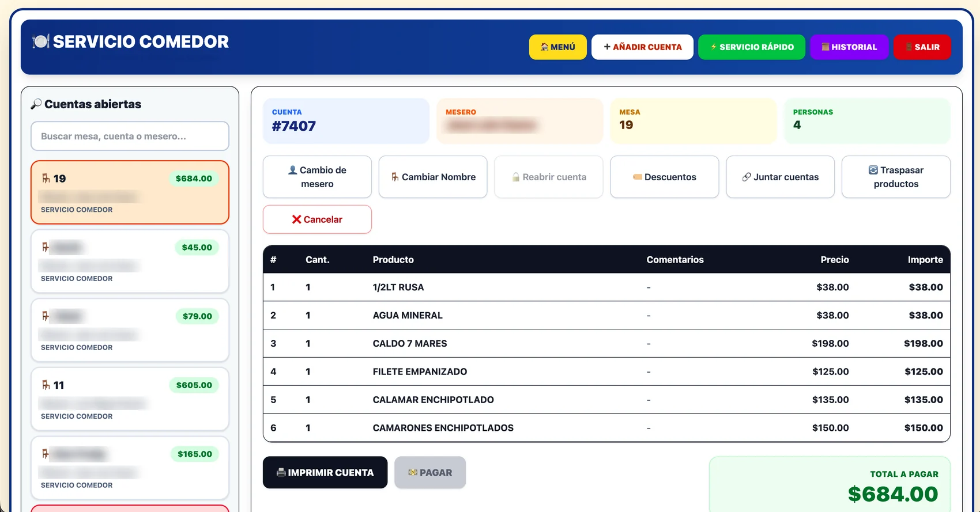
Task: Click the TOTAL A PAGAR $684.00 amount
Action: click(893, 494)
